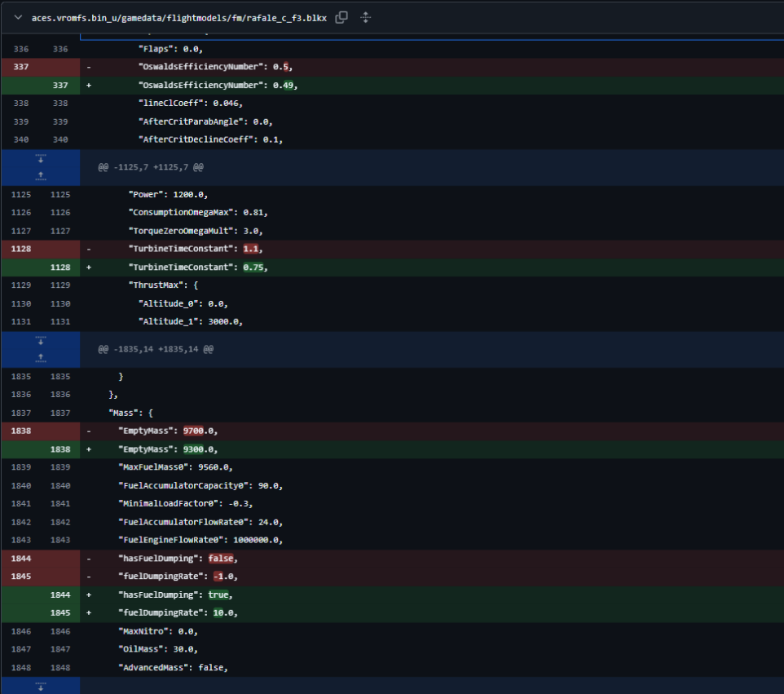Click removed line number 1838
Image resolution: width=784 pixels, height=694 pixels.
point(21,431)
